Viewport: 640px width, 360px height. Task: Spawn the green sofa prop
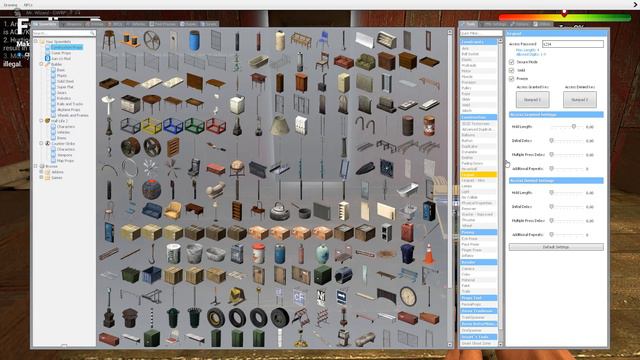click(365, 62)
